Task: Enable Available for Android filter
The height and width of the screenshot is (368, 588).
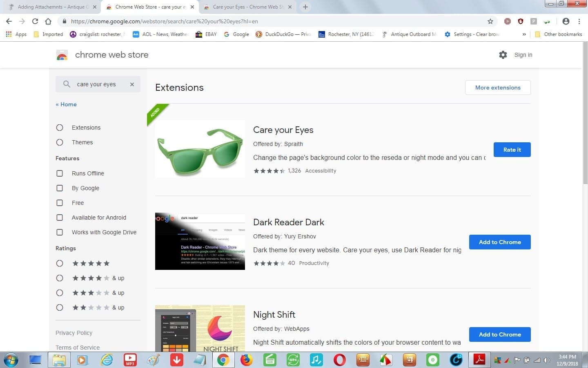Action: coord(60,218)
